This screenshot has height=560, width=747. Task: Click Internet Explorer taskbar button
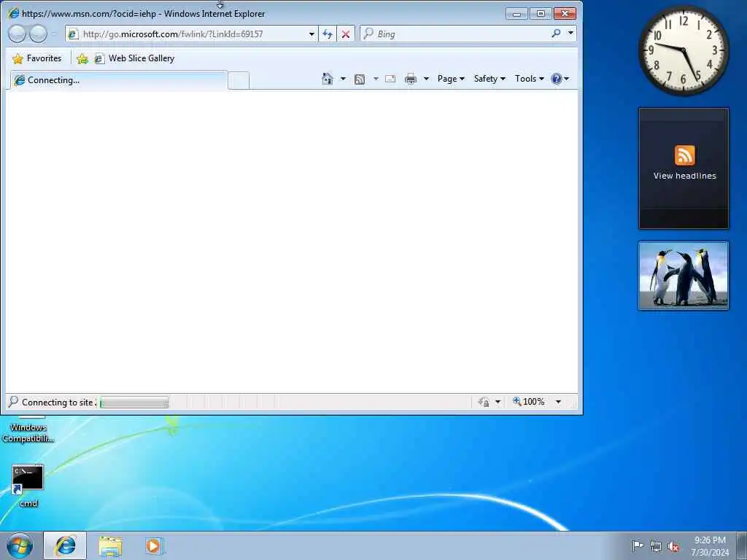(65, 545)
